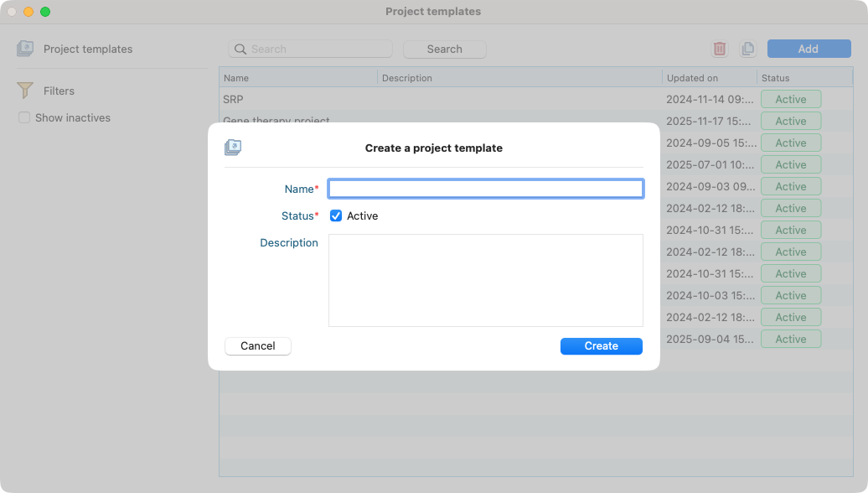Screen dimensions: 868x493
Task: Click the template icon in dialog header
Action: (233, 148)
